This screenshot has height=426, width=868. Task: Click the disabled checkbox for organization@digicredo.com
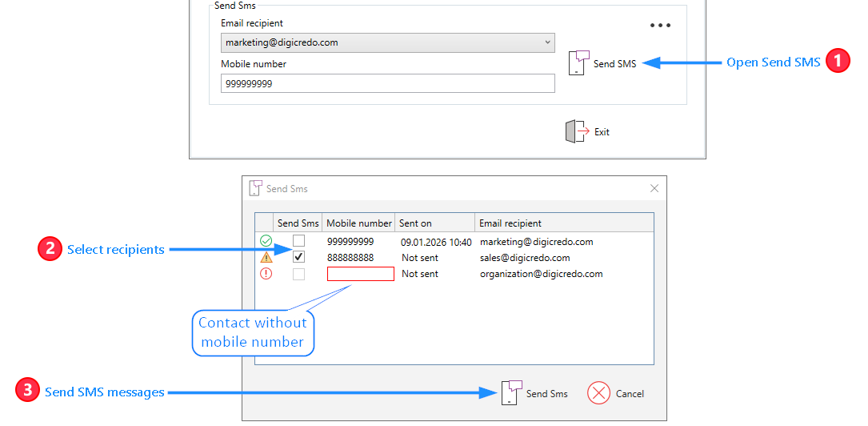coord(298,274)
